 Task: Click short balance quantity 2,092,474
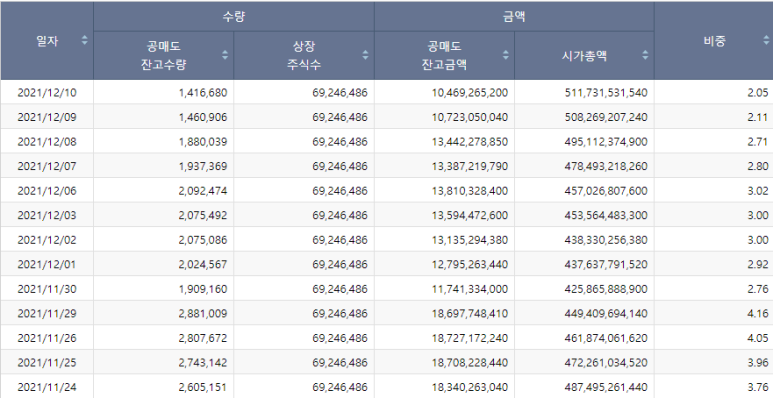tap(203, 191)
